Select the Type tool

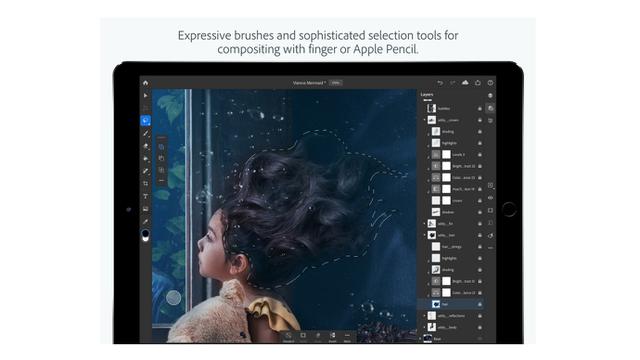146,196
